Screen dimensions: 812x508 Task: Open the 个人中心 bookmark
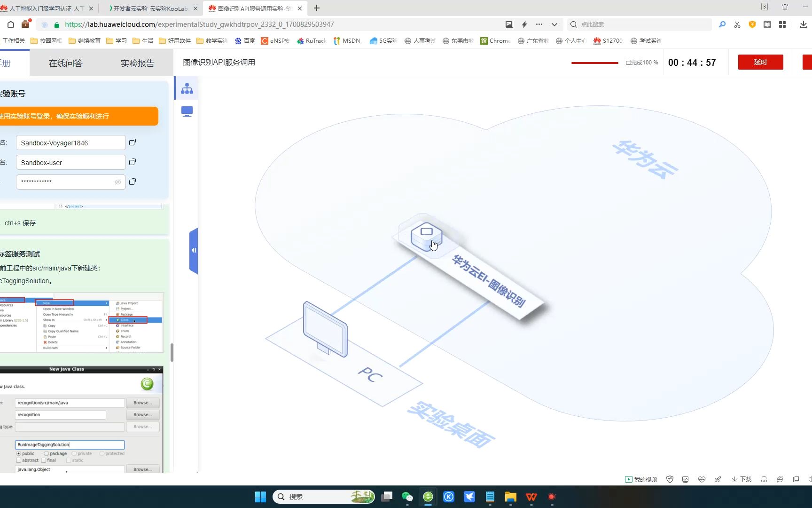(571, 41)
